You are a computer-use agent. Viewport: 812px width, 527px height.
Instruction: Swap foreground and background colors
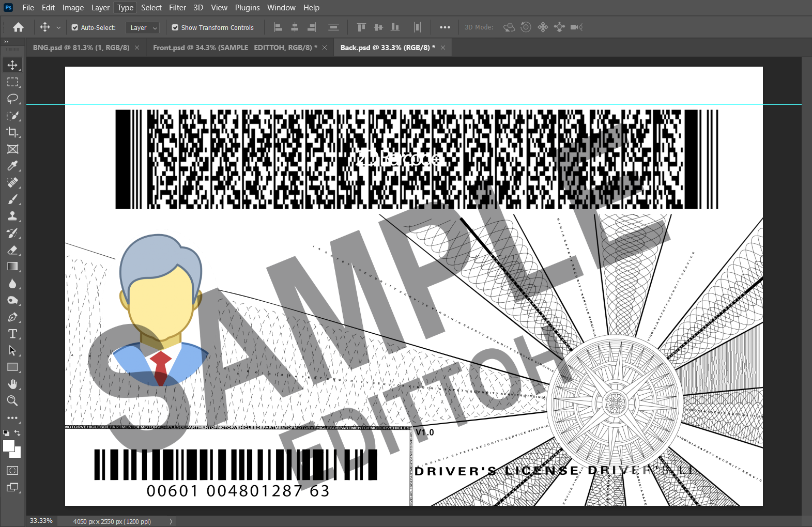click(18, 433)
